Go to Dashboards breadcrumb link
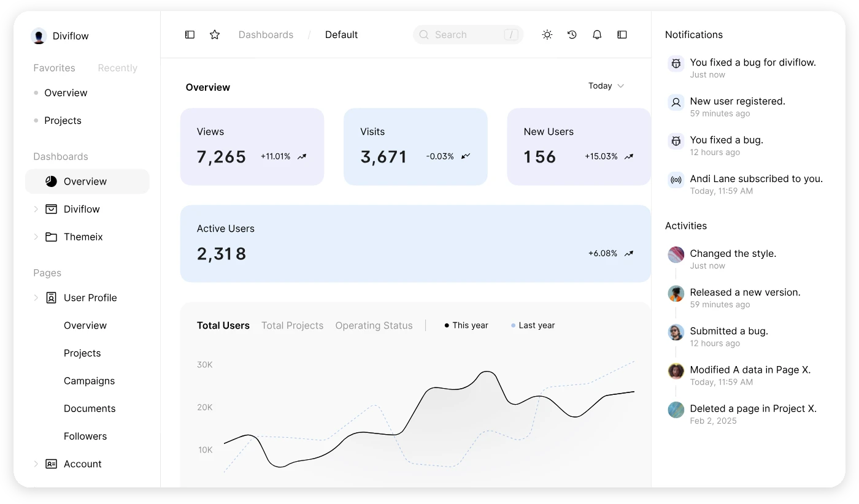This screenshot has height=504, width=859. [x=266, y=35]
